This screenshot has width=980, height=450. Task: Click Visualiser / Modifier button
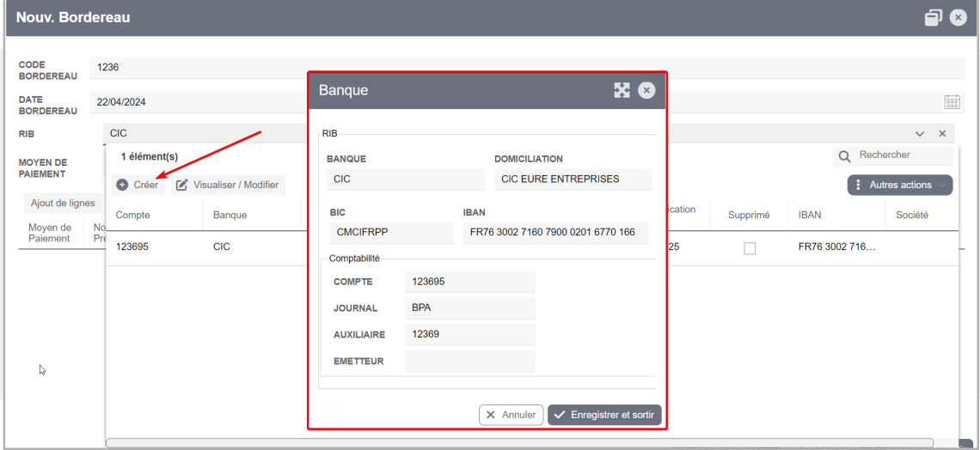[228, 185]
